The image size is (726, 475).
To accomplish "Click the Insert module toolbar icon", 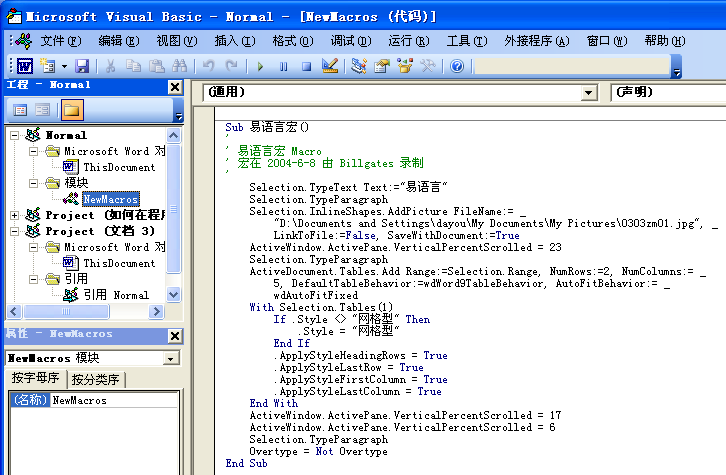I will pyautogui.click(x=47, y=66).
